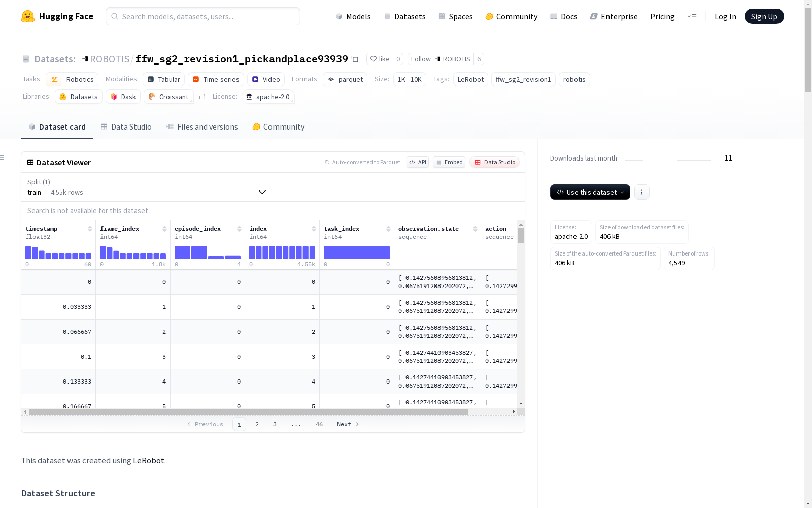Open the Pricing page
Image resolution: width=812 pixels, height=508 pixels.
(662, 16)
